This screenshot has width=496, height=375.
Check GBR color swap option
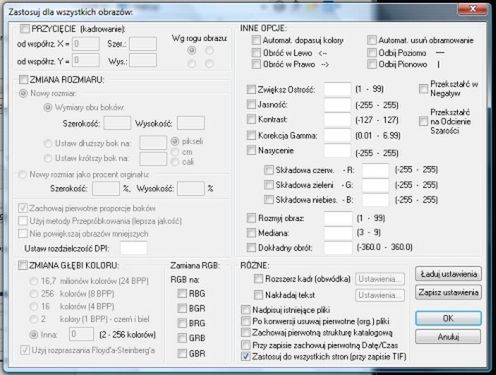[182, 353]
